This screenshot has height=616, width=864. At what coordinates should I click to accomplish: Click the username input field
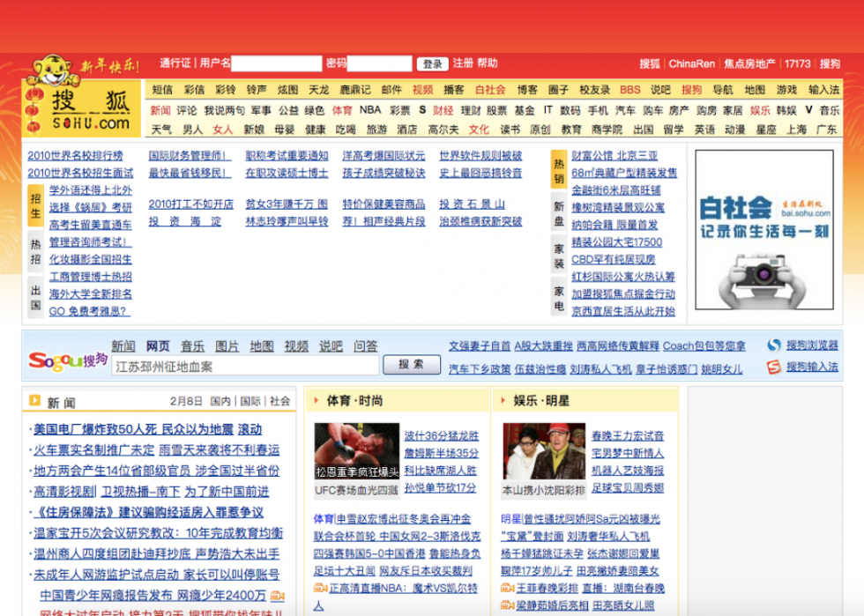pyautogui.click(x=277, y=64)
